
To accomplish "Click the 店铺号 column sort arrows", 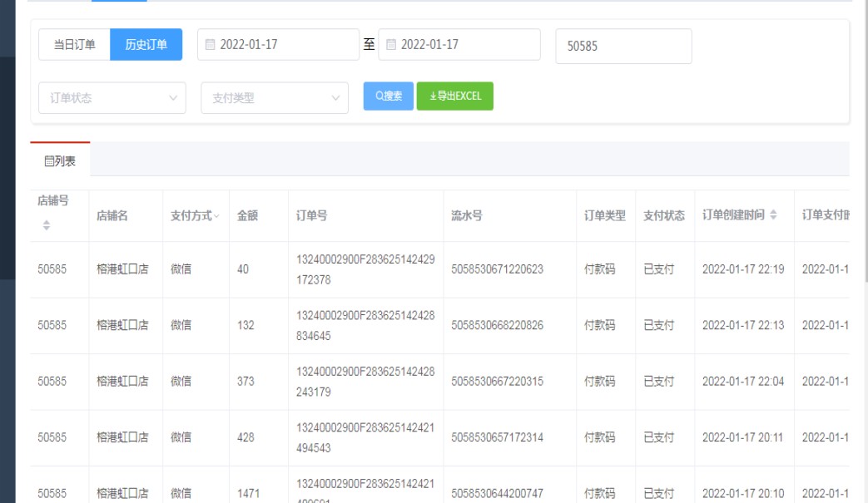I will point(47,225).
